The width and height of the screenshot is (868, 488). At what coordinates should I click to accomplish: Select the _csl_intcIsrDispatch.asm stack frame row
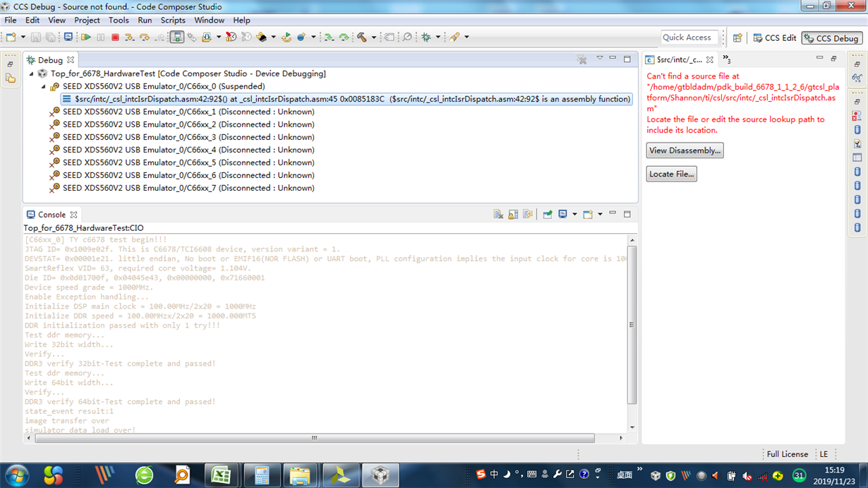[346, 99]
